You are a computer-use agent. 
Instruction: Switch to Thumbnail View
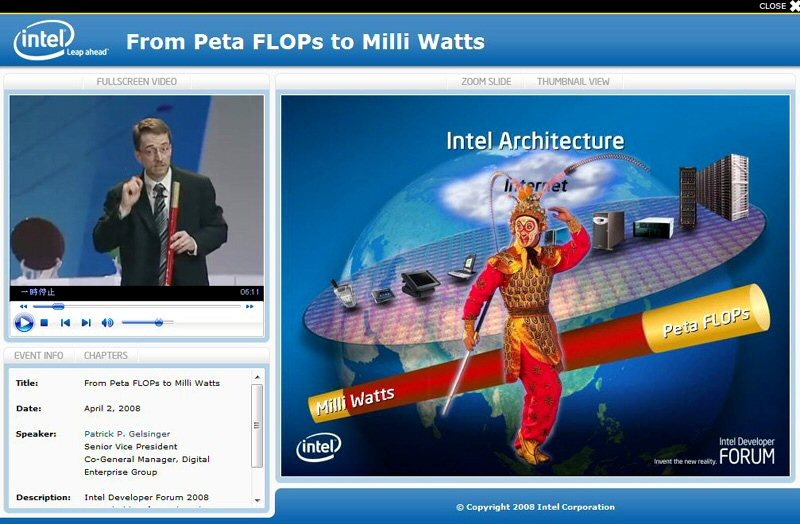573,82
